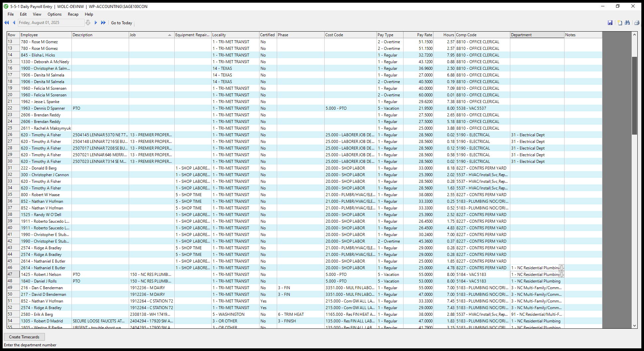Open the Options menu
This screenshot has width=644, height=351.
(55, 14)
